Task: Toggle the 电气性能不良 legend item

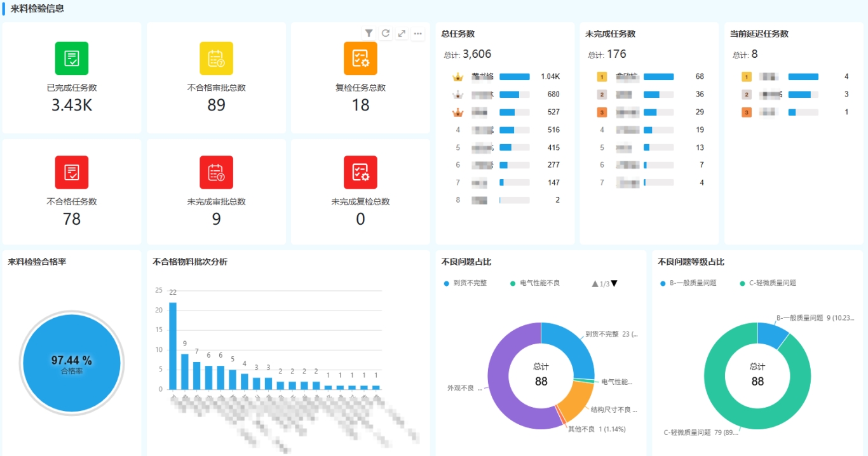Action: point(535,283)
